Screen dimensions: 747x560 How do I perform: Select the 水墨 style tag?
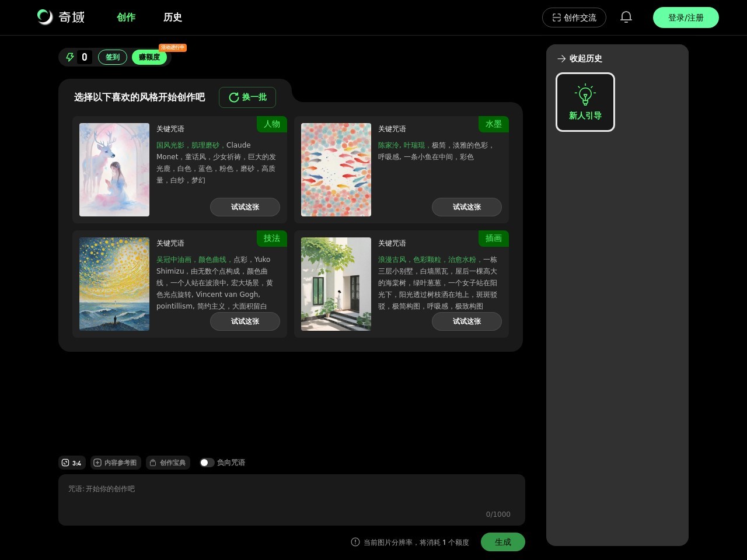coord(493,124)
